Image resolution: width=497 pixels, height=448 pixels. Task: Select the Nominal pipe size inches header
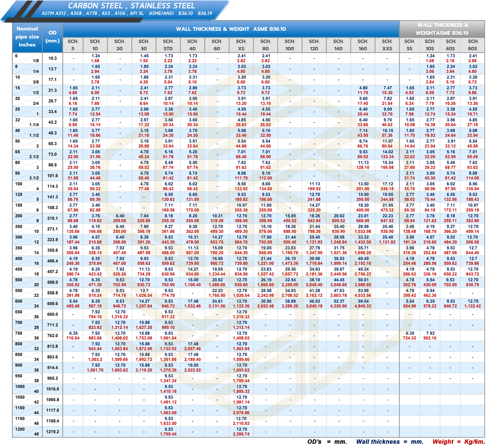(x=27, y=37)
